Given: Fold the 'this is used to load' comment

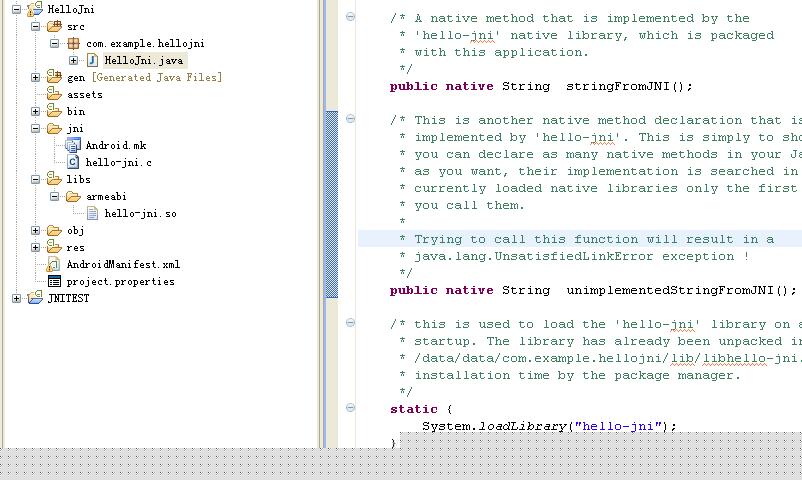Looking at the screenshot, I should coord(350,322).
